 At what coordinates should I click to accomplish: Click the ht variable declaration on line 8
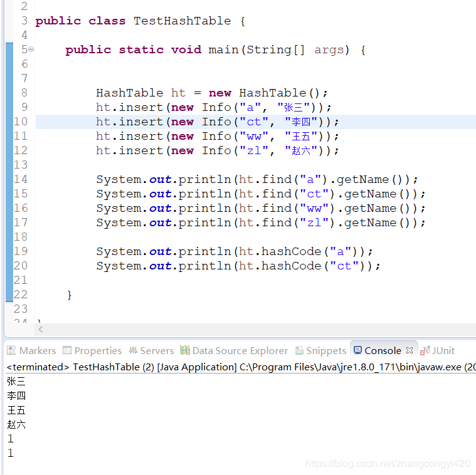178,93
